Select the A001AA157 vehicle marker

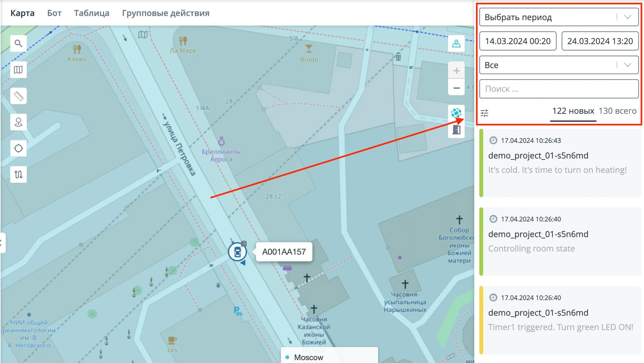coord(237,252)
